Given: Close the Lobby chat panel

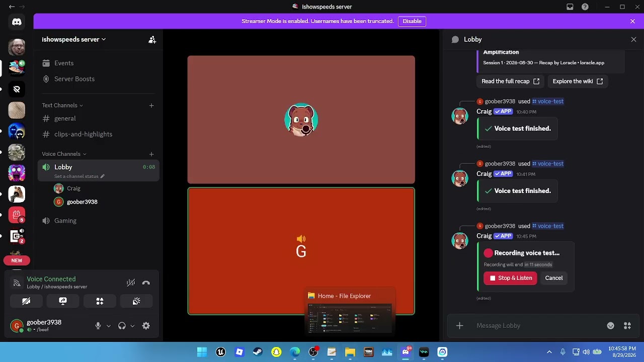Looking at the screenshot, I should click(x=633, y=39).
